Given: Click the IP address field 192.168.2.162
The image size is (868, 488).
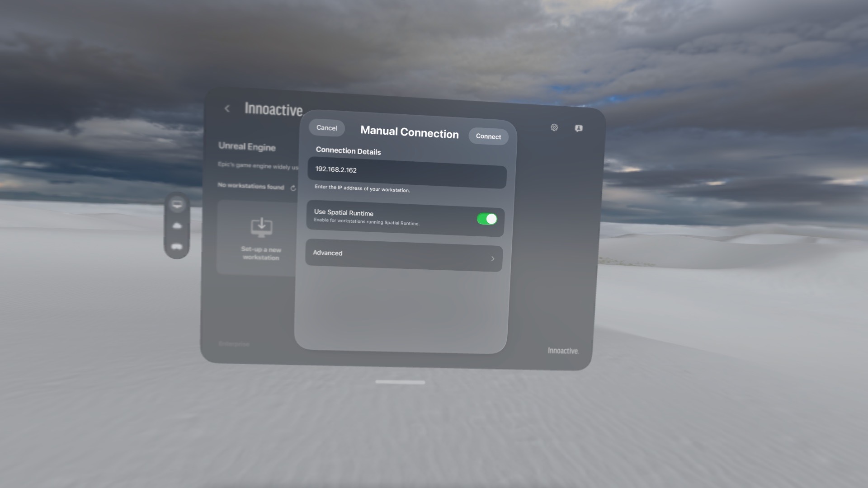Looking at the screenshot, I should click(x=407, y=172).
